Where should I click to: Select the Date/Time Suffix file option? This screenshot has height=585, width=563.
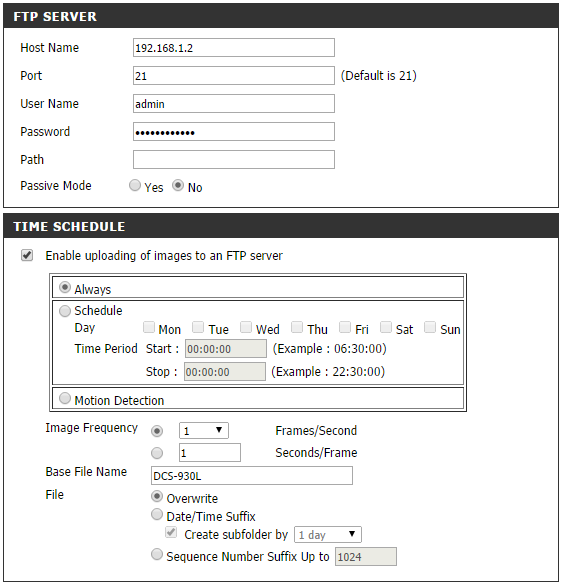157,514
